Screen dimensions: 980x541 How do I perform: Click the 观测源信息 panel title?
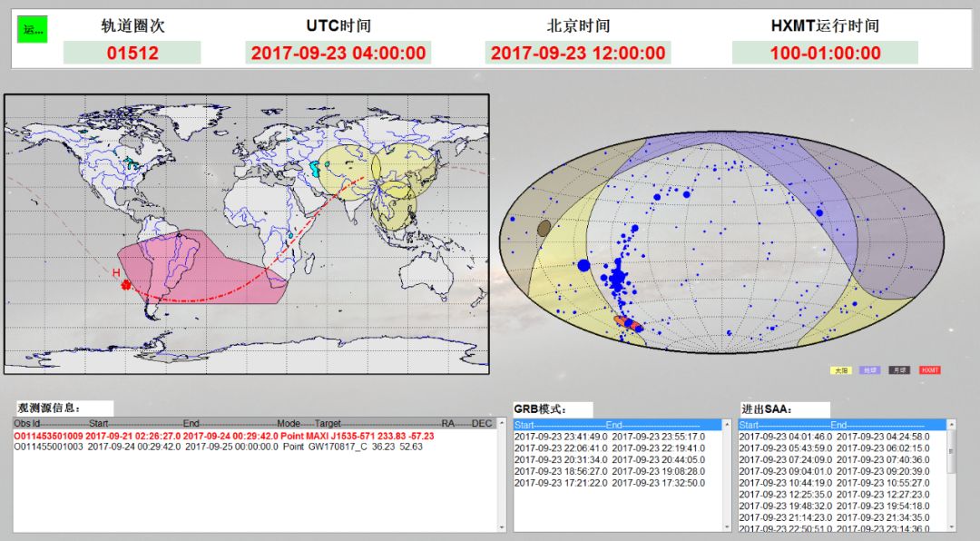49,408
